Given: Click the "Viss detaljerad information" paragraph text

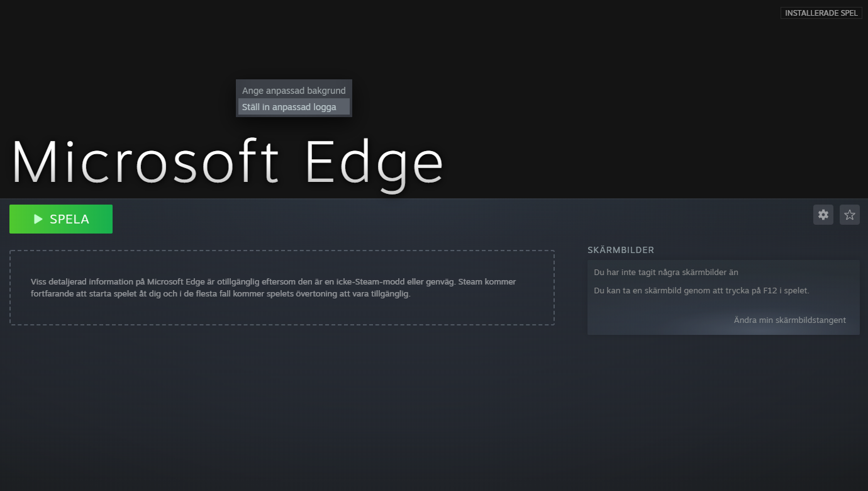Looking at the screenshot, I should 273,282.
